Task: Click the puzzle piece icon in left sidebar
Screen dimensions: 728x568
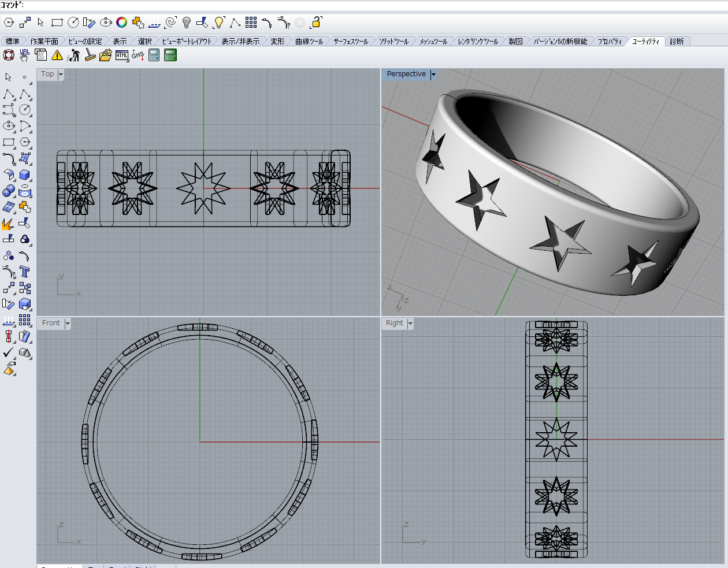Action: pyautogui.click(x=25, y=207)
